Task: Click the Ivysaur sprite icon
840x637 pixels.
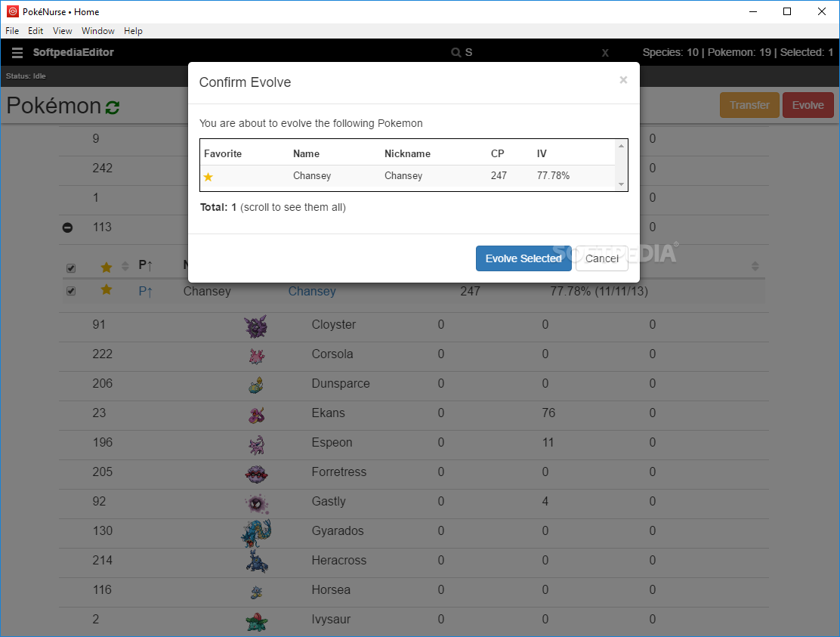Action: point(257,621)
